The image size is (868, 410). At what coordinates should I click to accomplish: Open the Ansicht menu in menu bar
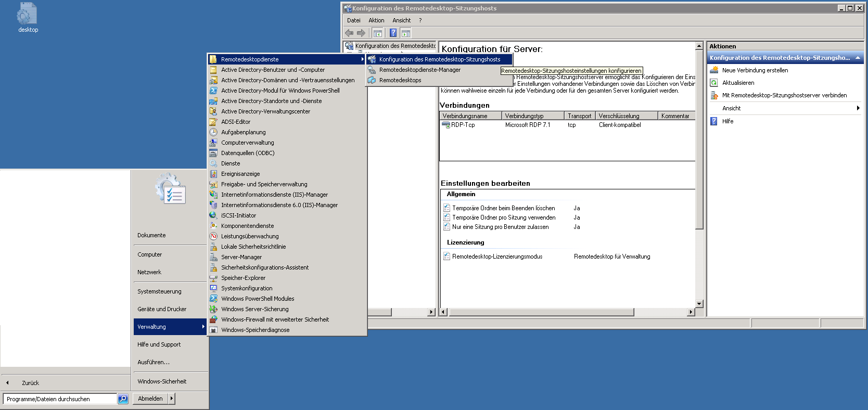[x=401, y=20]
